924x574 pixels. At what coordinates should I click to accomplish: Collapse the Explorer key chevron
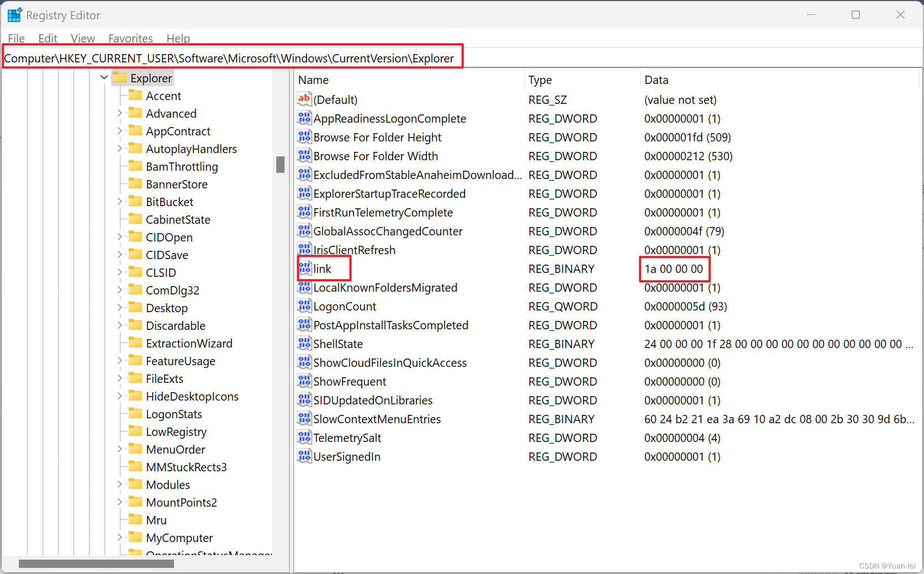click(104, 77)
